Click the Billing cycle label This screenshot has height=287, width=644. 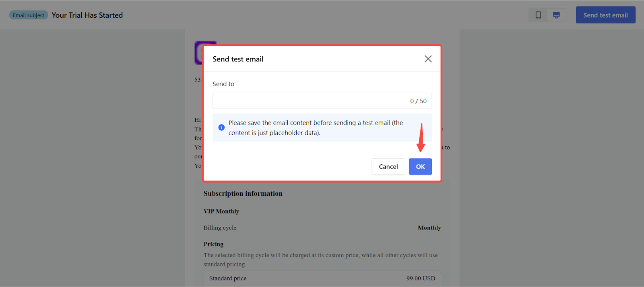click(x=220, y=228)
